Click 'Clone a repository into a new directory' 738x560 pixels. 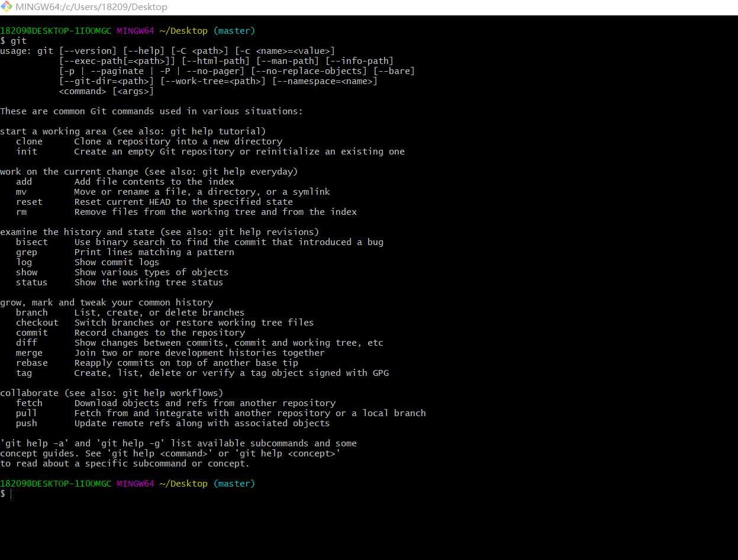coord(178,141)
